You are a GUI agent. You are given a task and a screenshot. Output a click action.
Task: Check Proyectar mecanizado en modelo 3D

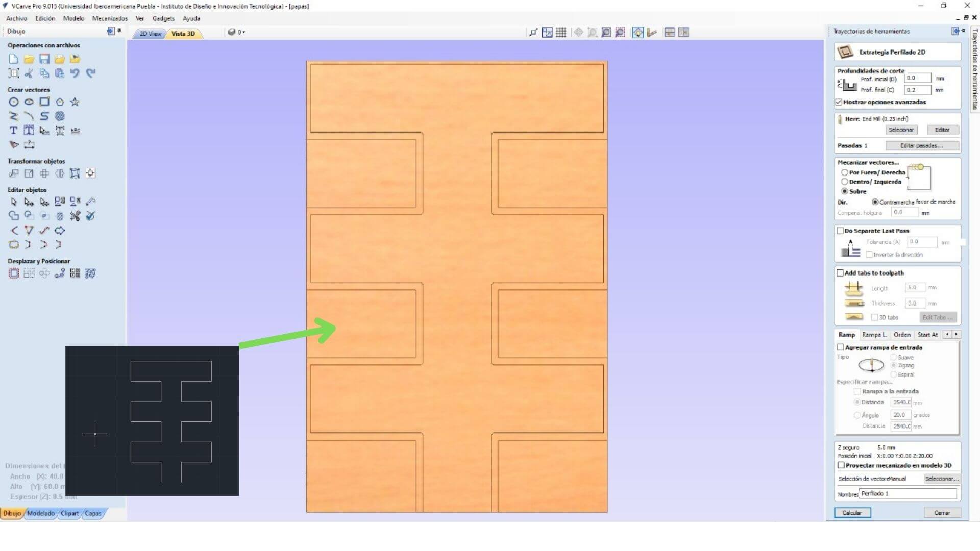coord(841,465)
